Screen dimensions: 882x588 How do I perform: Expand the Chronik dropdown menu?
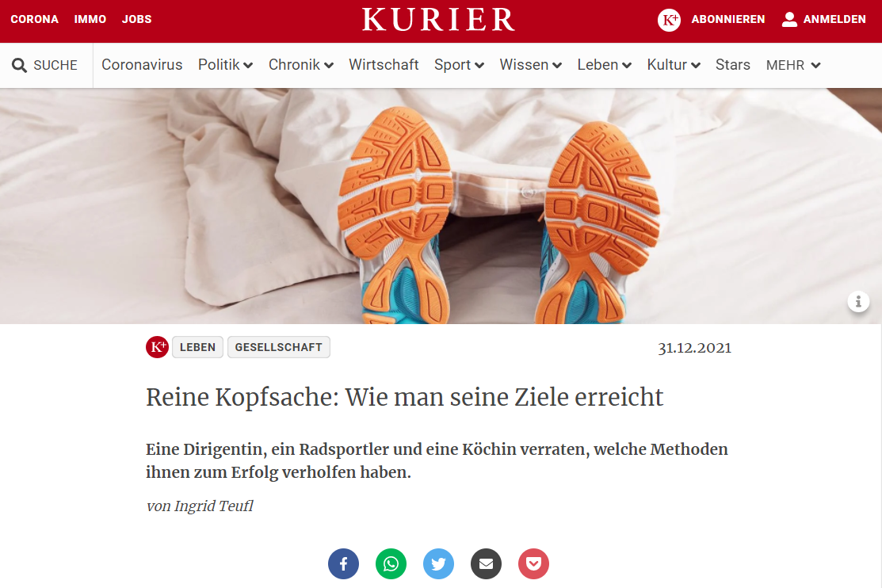tap(301, 65)
